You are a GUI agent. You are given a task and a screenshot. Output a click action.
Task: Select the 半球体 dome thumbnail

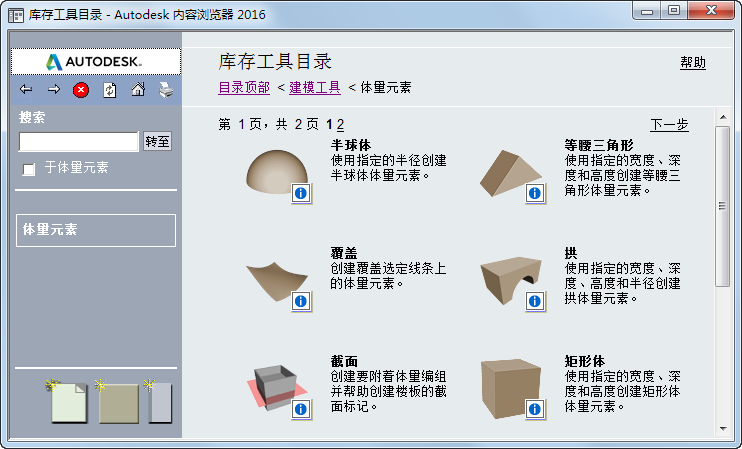(276, 171)
